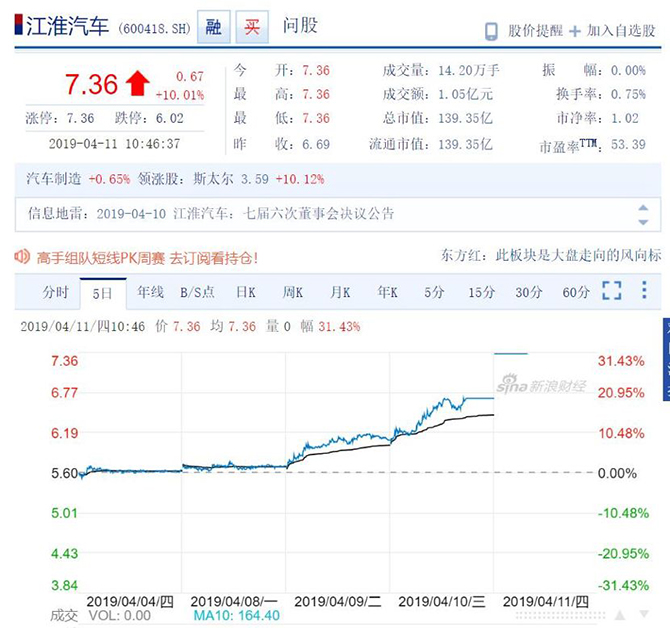Image resolution: width=670 pixels, height=628 pixels.
Task: Click the stock name 江淮汽车 title
Action: tap(68, 26)
